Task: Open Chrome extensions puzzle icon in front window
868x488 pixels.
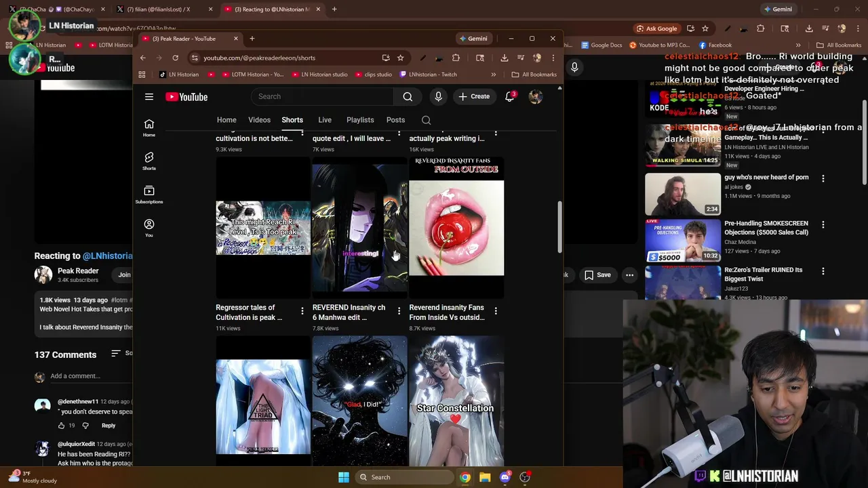Action: (456, 58)
